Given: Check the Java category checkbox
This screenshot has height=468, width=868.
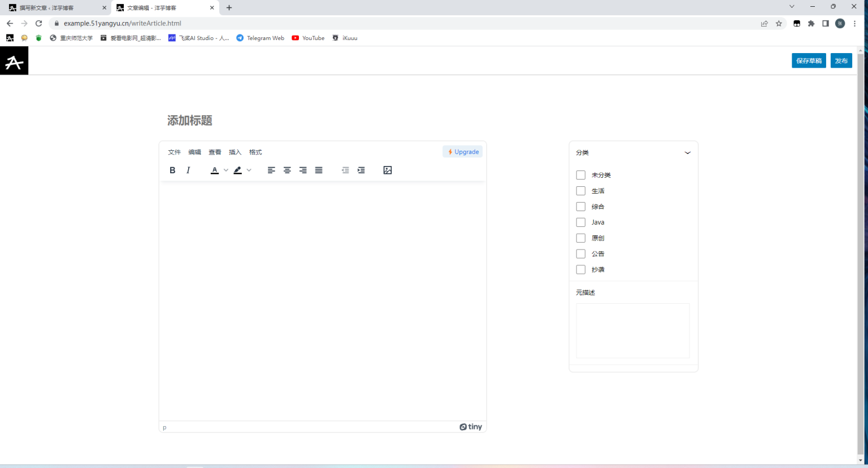Looking at the screenshot, I should 580,222.
